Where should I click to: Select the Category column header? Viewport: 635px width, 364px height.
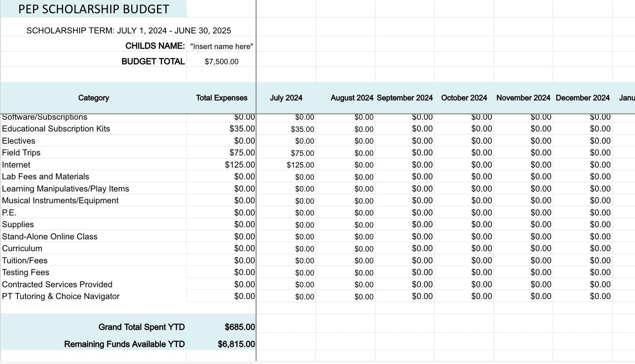pos(94,98)
